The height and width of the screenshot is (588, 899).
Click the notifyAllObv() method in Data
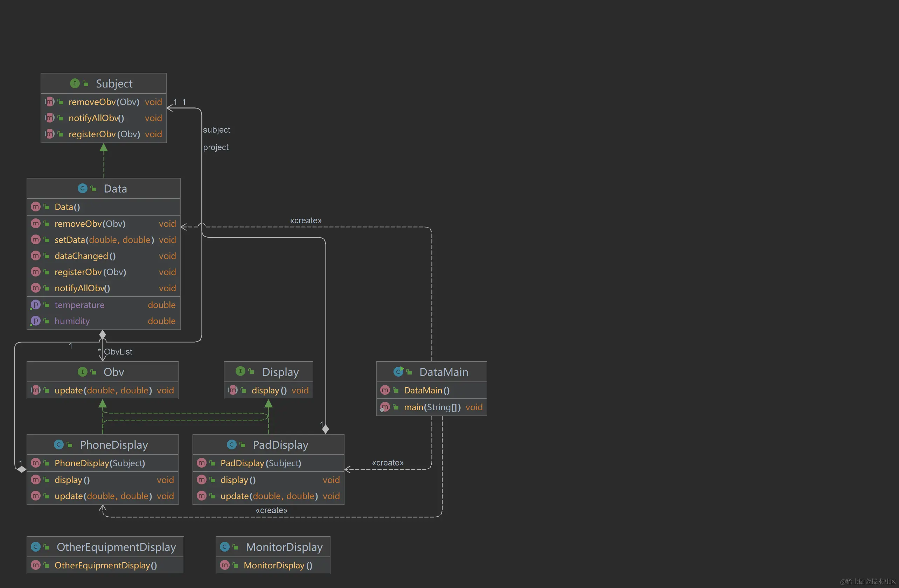click(x=82, y=288)
